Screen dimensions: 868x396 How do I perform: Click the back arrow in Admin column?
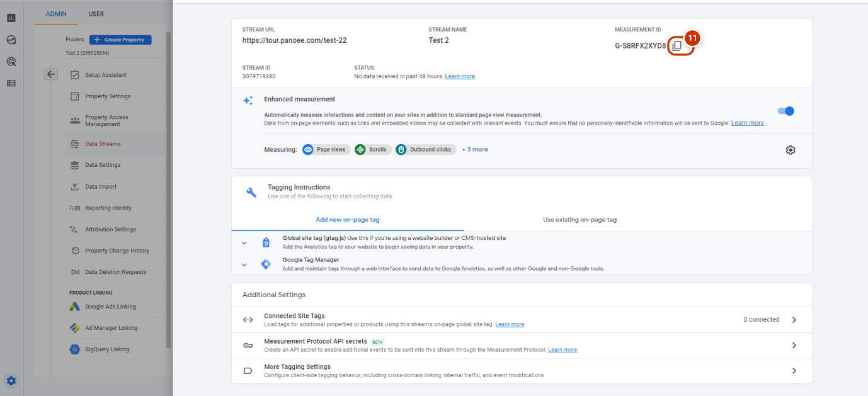pos(50,74)
